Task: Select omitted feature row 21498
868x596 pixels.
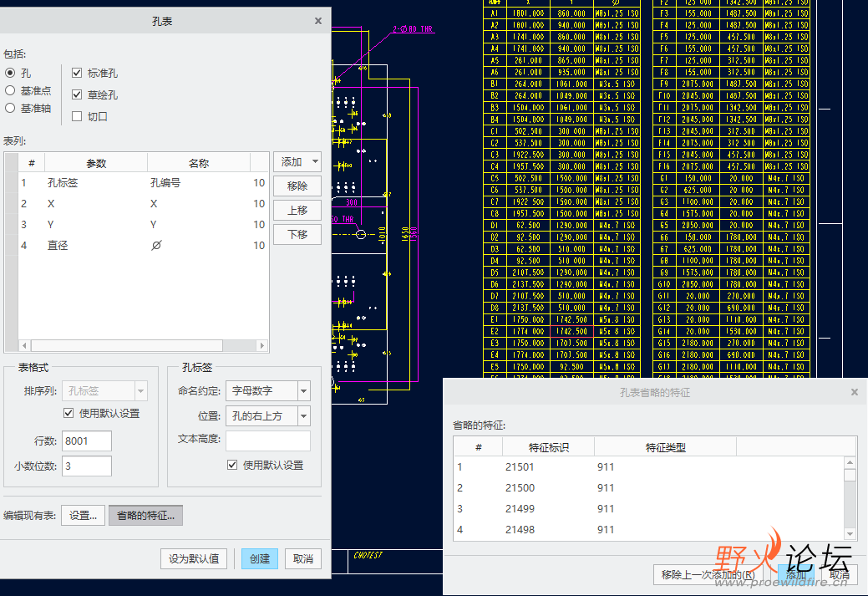Action: tap(649, 529)
